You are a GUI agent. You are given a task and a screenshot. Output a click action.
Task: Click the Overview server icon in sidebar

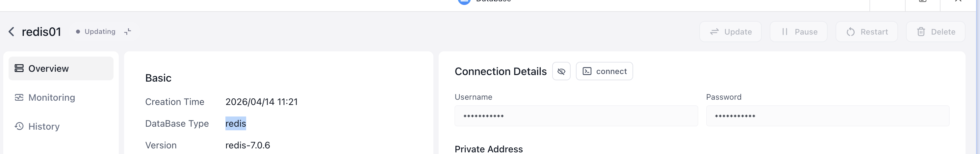click(x=19, y=68)
